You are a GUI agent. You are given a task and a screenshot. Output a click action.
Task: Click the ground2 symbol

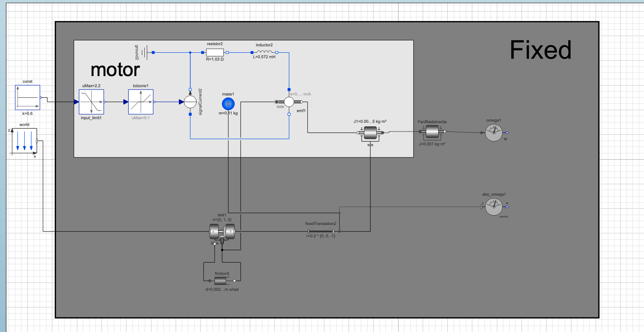click(x=146, y=52)
